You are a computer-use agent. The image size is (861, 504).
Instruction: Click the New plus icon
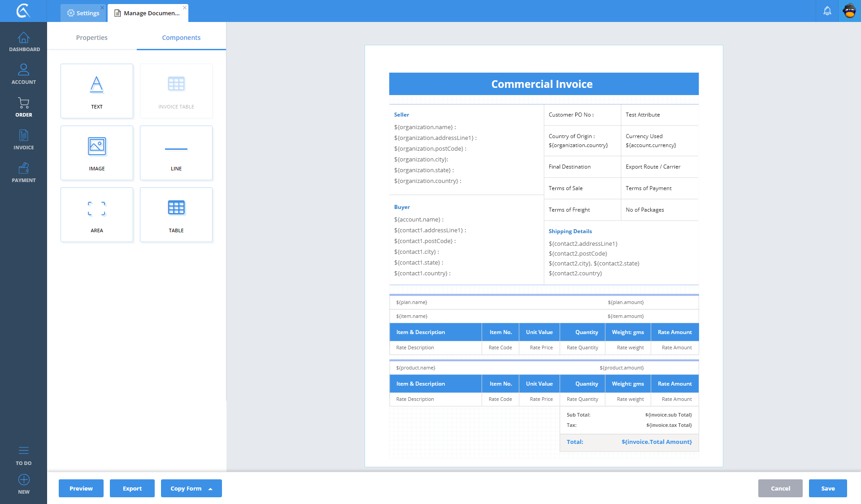24,480
